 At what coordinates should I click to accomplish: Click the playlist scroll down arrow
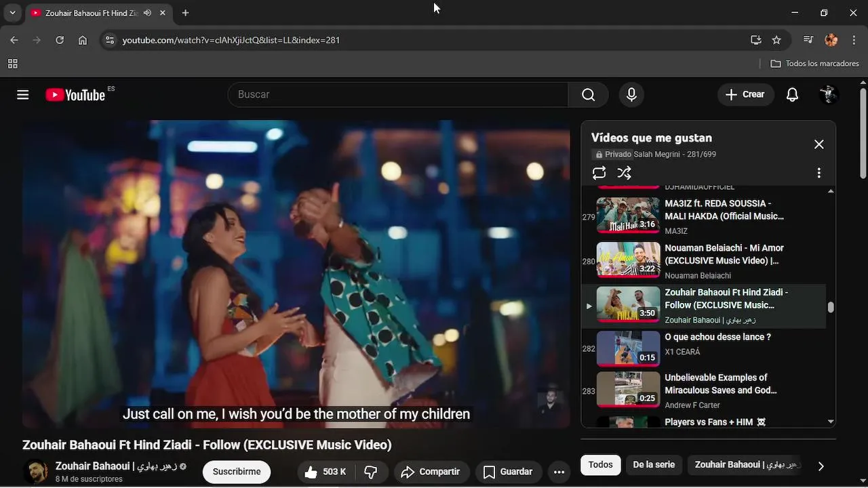coord(831,422)
